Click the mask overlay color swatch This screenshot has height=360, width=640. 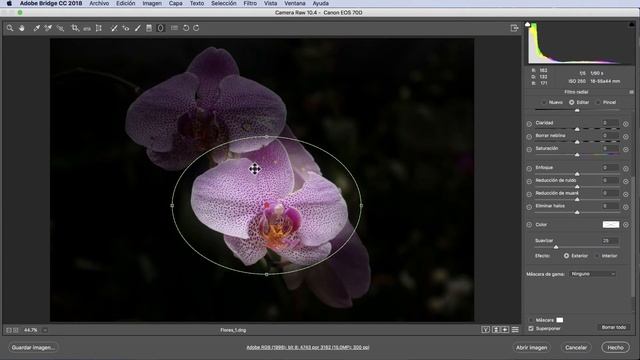pos(560,320)
